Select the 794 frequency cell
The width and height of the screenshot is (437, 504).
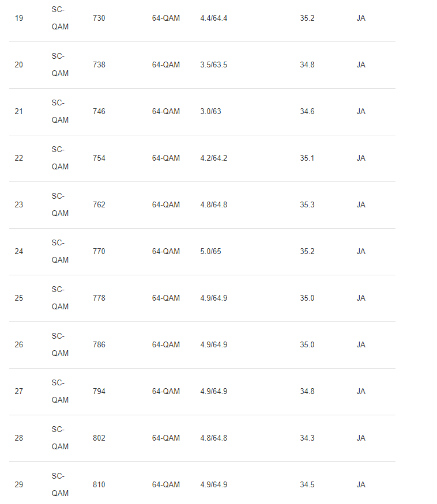pos(99,392)
